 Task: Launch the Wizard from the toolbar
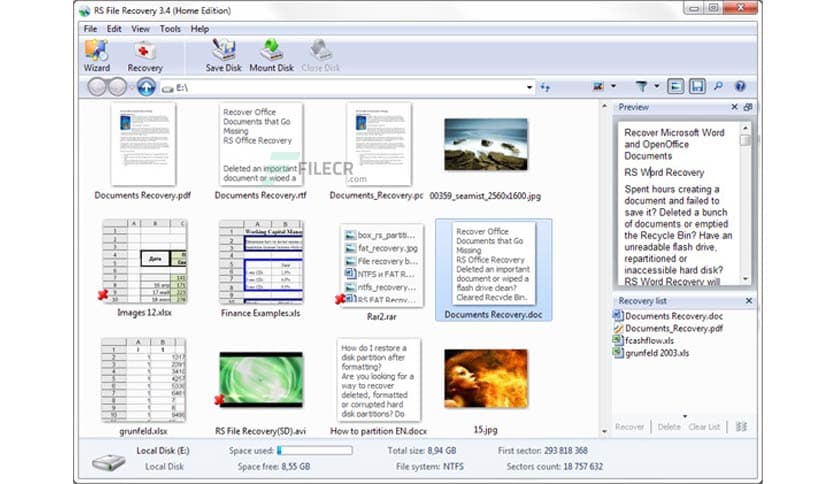[x=97, y=55]
